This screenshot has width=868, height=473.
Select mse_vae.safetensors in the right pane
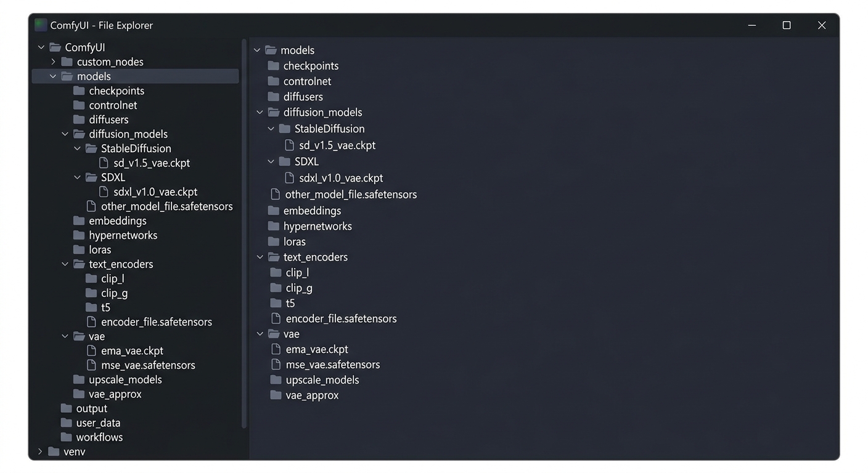pos(333,365)
